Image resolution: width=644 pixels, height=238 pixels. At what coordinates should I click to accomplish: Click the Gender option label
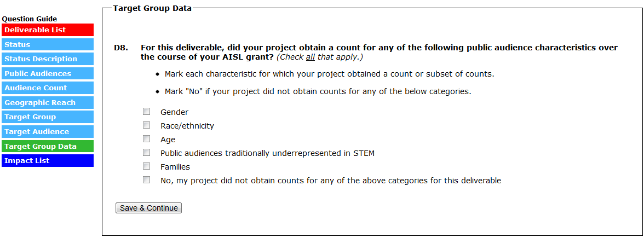point(174,112)
